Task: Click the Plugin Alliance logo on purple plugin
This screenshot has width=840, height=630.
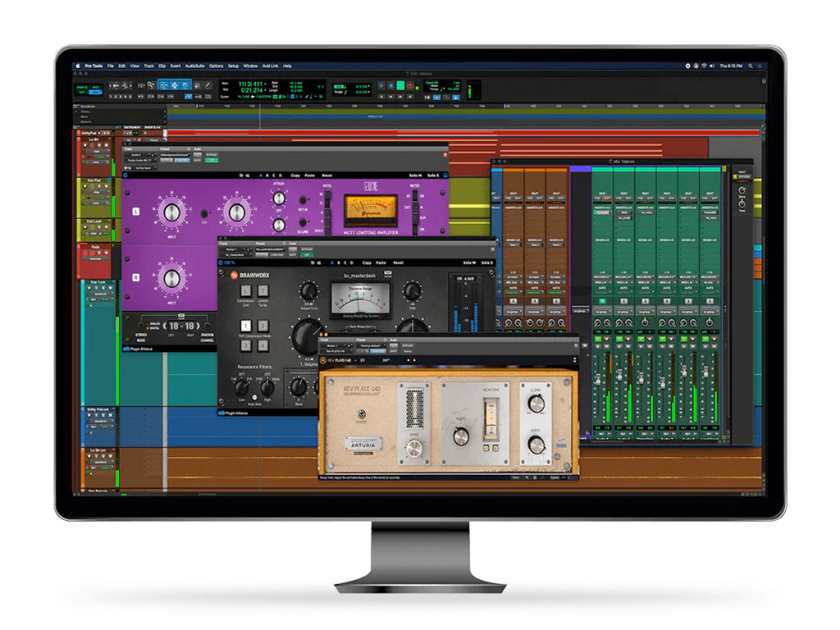Action: 127,347
